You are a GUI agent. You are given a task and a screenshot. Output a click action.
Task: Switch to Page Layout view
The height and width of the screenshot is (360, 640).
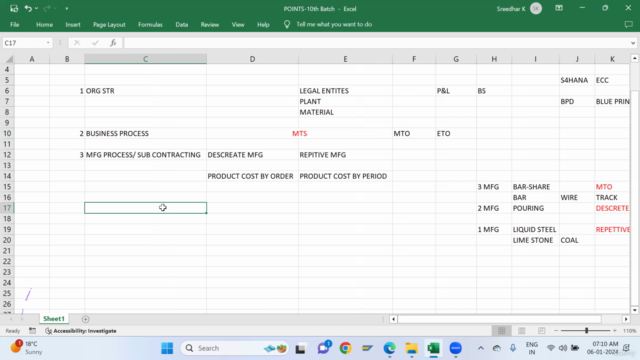coord(522,331)
